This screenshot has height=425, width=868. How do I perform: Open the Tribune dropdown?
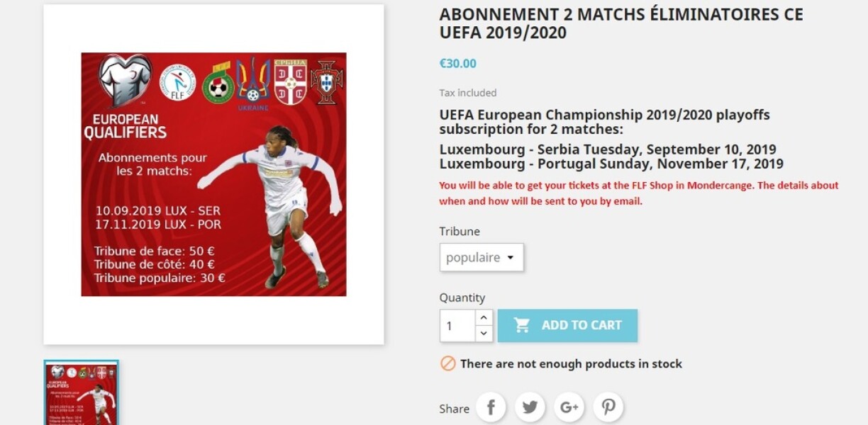[482, 258]
